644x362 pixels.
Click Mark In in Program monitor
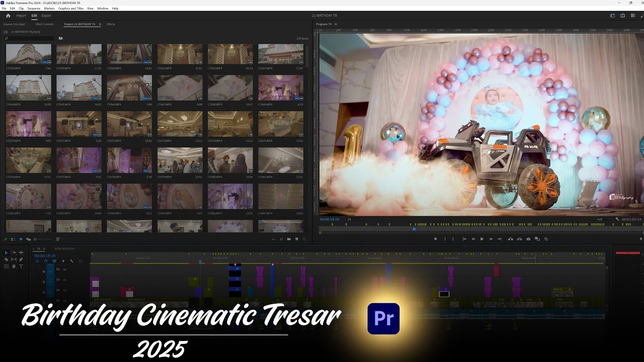(x=445, y=239)
